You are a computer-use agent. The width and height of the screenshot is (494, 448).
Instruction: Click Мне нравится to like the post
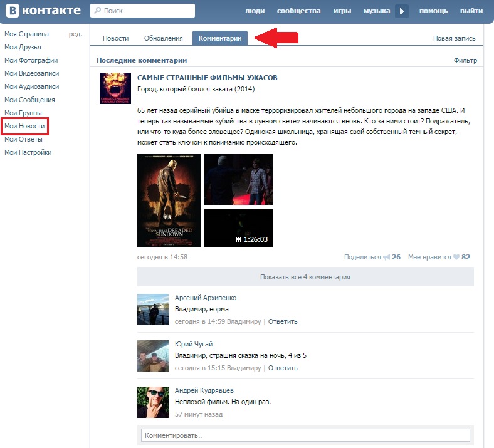429,257
